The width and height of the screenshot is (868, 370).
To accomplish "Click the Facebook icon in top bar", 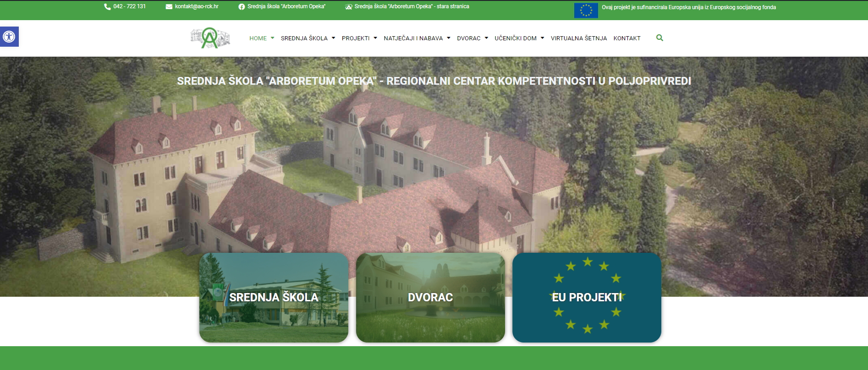I will (x=242, y=6).
